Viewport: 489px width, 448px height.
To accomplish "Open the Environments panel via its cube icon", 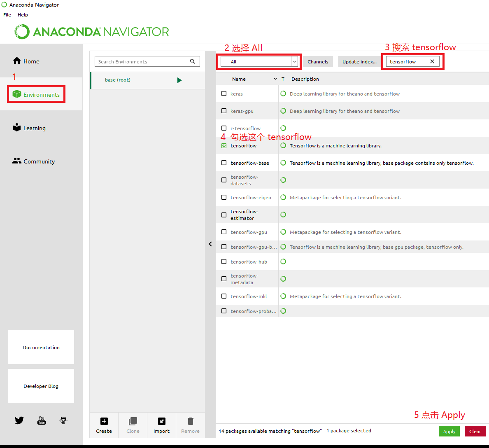I will point(16,94).
